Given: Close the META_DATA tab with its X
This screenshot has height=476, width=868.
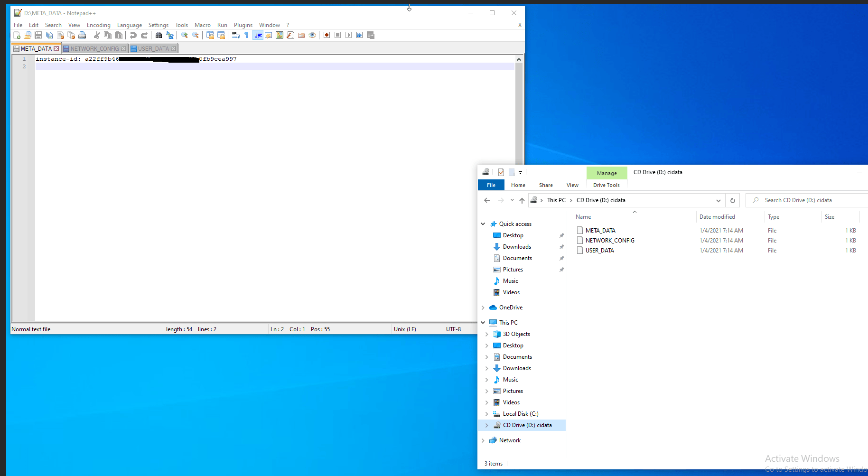Looking at the screenshot, I should (56, 48).
